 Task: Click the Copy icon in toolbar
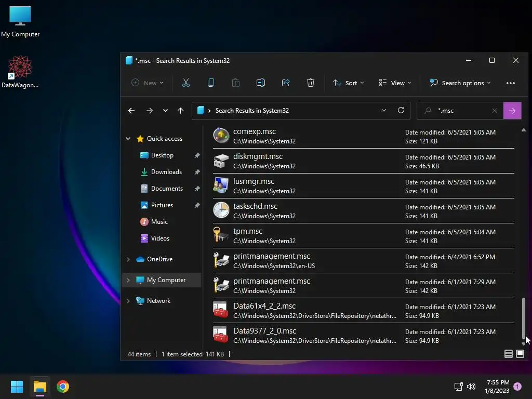point(211,83)
